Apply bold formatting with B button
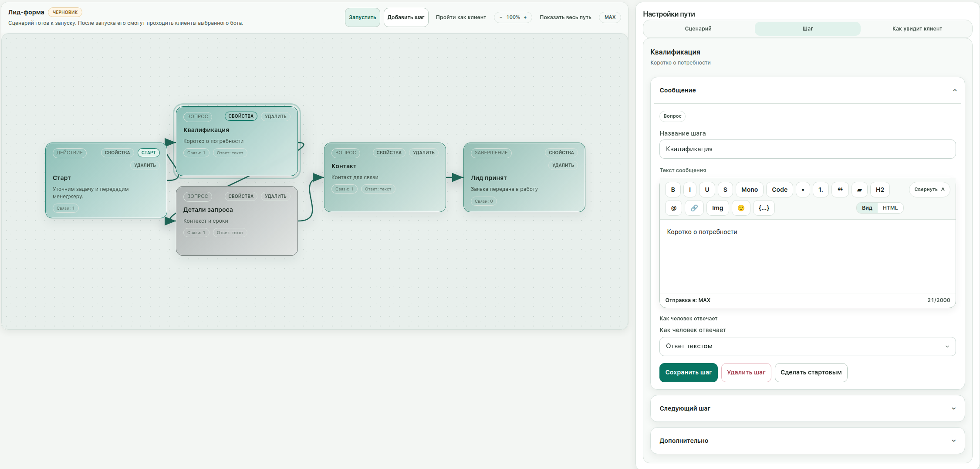980x469 pixels. pos(673,190)
